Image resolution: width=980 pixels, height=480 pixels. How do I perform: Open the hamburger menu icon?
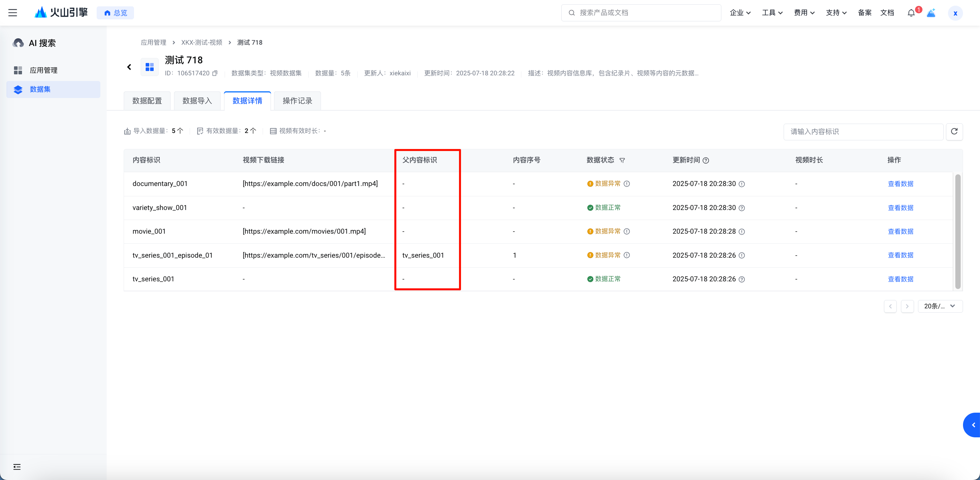(13, 13)
